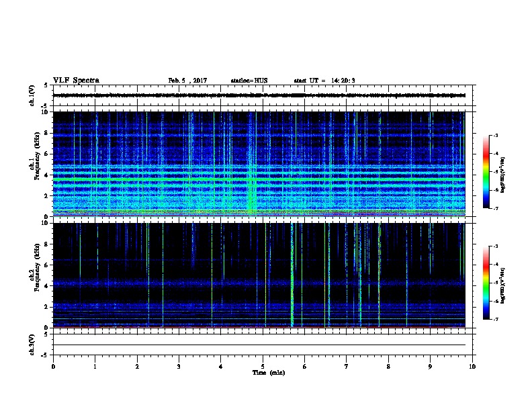Click the ch.2 color scale bar
This screenshot has height=411, width=532.
(x=486, y=283)
